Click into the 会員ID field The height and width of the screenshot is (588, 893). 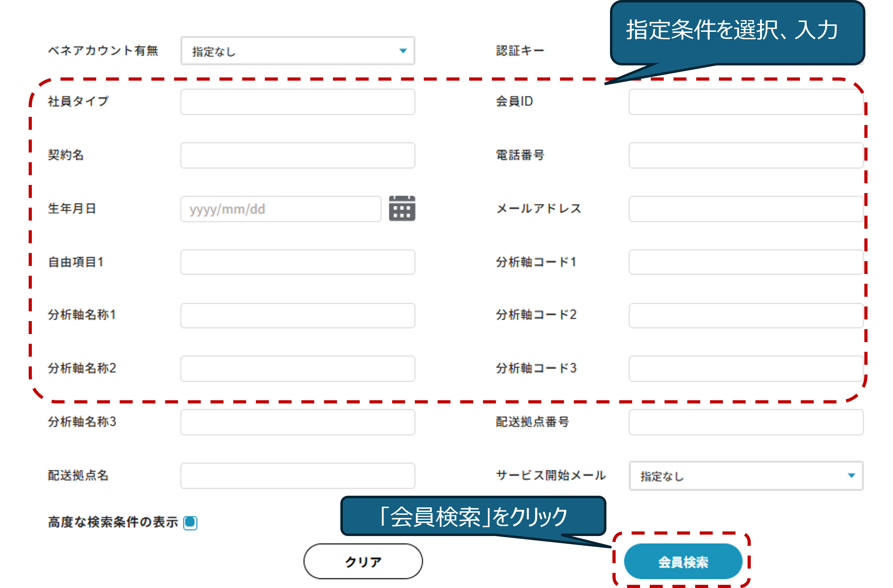745,101
